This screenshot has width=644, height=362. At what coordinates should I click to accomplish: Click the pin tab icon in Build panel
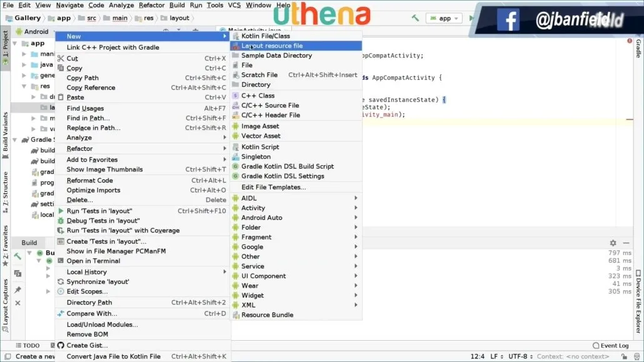[18, 289]
